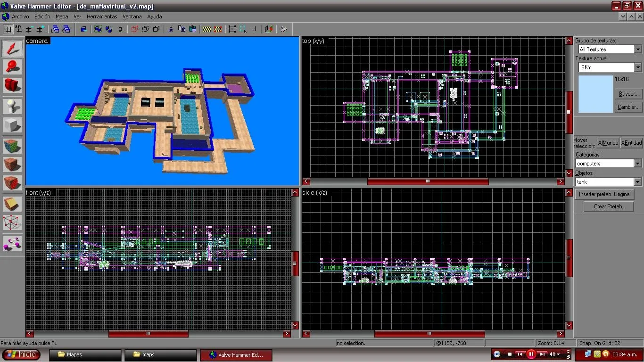Pick the Magnify tool
Screen dimensions: 644x362
12,67
